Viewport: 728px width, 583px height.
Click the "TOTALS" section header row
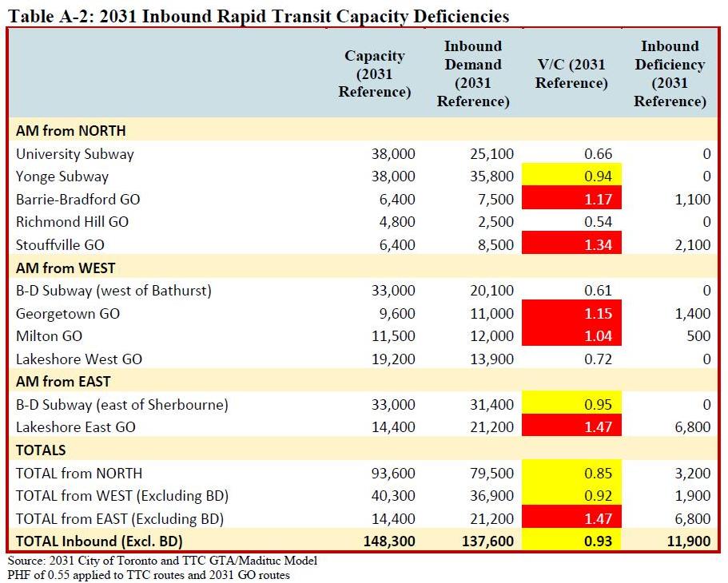[x=41, y=450]
